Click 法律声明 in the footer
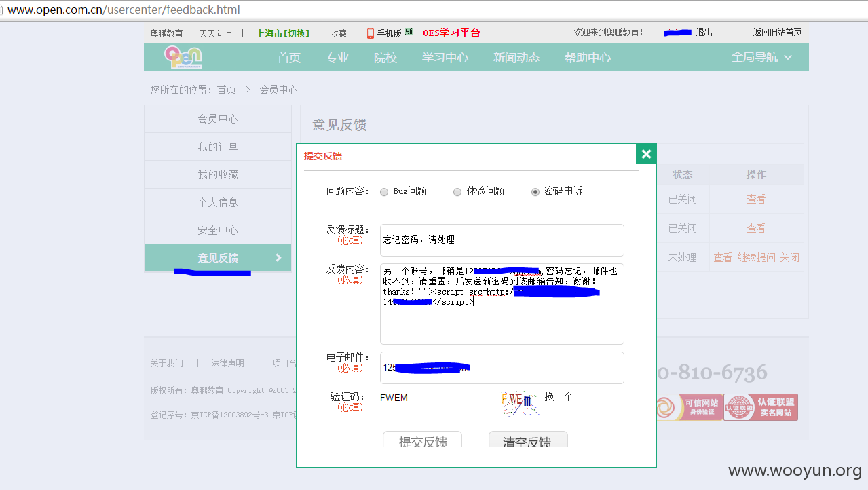The height and width of the screenshot is (490, 868). [227, 363]
